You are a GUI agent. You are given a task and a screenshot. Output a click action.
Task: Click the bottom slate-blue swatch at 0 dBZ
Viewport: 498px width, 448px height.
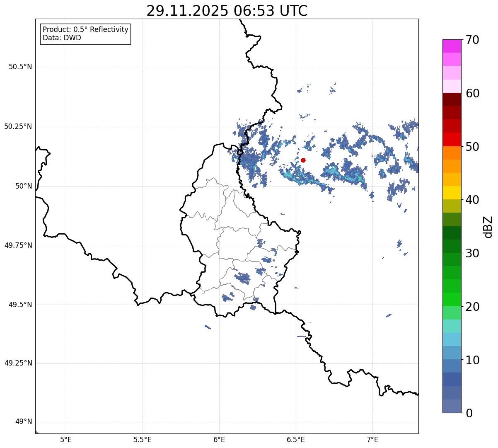click(452, 406)
